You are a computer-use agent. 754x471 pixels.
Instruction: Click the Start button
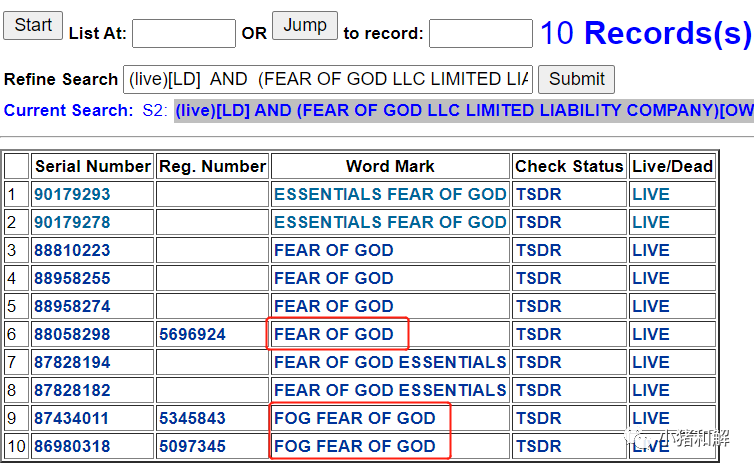click(33, 25)
